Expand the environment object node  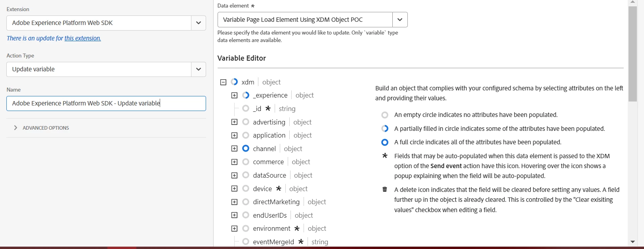tap(234, 228)
